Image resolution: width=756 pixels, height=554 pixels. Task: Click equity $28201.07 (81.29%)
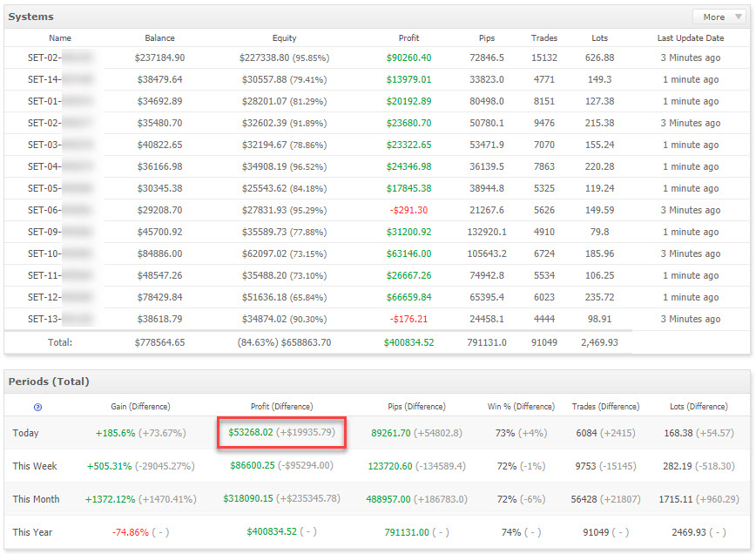pos(284,101)
